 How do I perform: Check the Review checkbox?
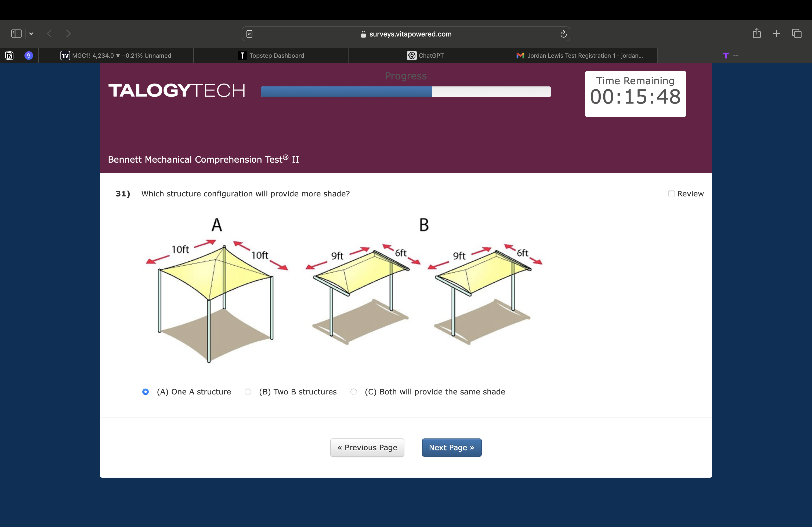tap(671, 194)
